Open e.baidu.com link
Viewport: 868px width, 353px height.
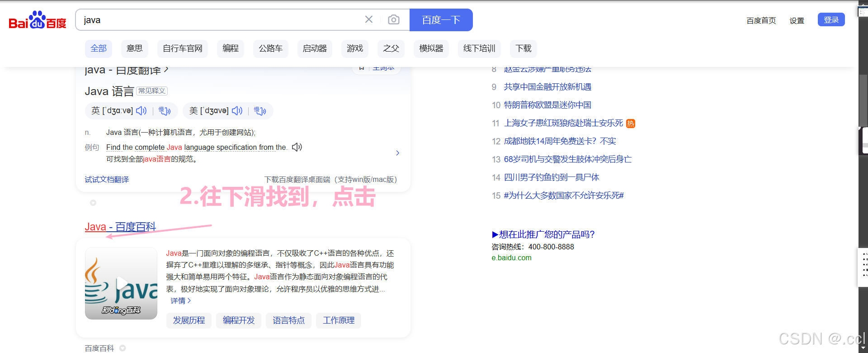point(511,258)
